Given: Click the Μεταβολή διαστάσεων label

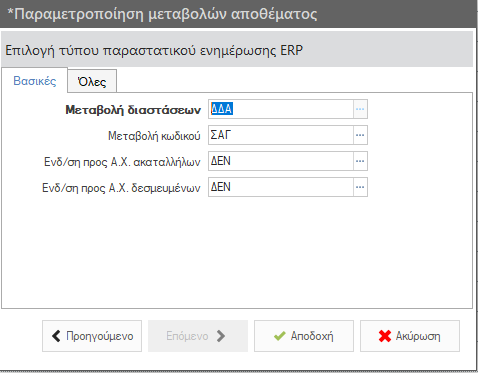Looking at the screenshot, I should click(133, 110).
